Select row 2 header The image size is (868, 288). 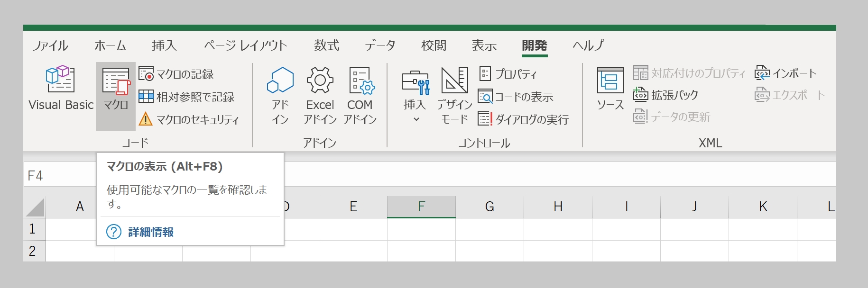click(x=35, y=251)
